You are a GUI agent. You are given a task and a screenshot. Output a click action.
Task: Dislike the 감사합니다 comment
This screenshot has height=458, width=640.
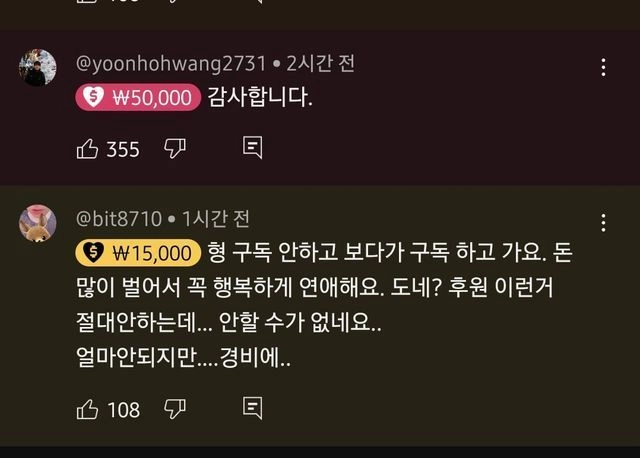(x=175, y=149)
